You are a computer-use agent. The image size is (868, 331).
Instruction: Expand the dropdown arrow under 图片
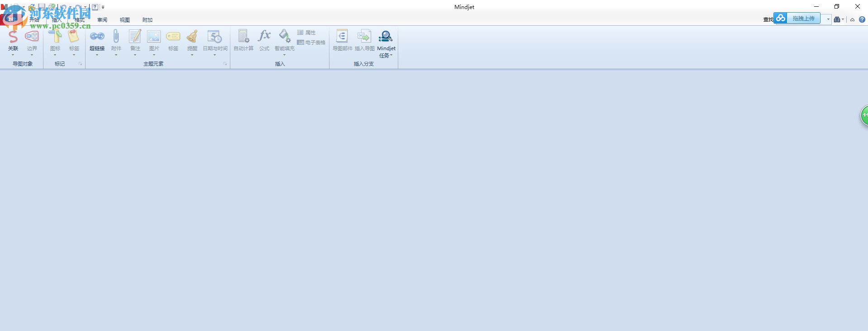click(154, 55)
